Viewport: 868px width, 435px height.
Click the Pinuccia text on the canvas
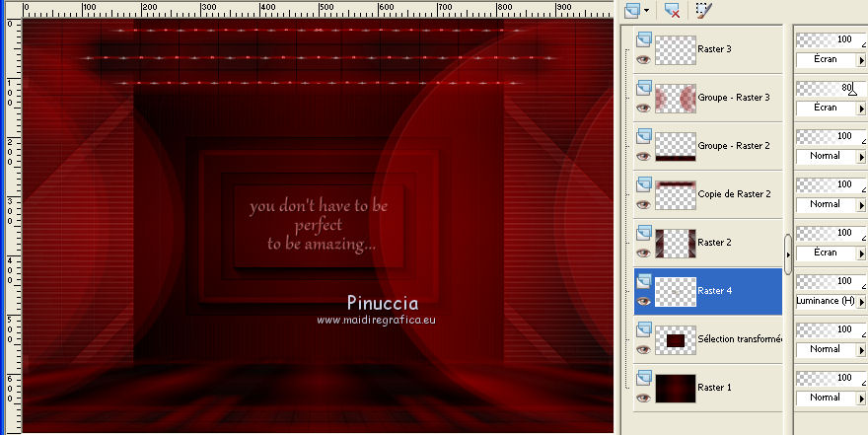tap(383, 303)
